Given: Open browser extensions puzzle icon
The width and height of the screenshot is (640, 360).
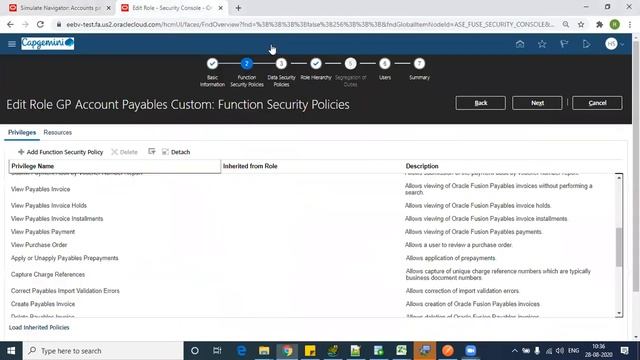Looking at the screenshot, I should 599,24.
